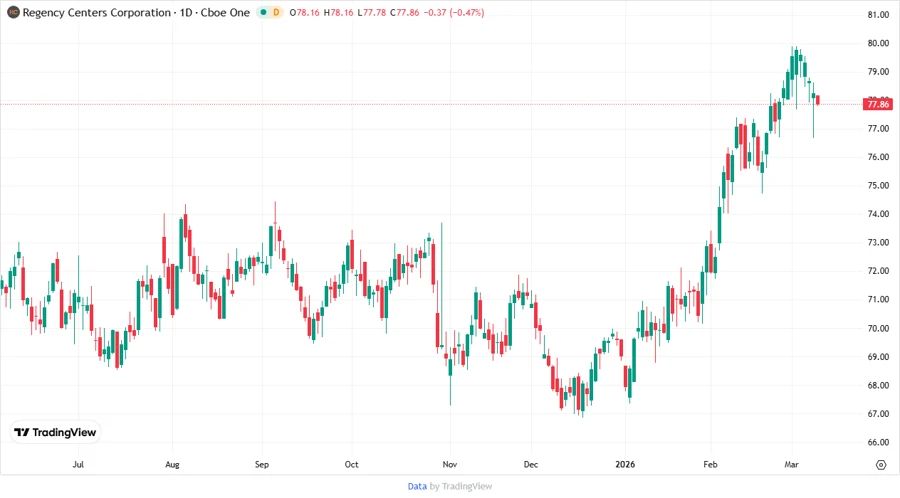This screenshot has height=498, width=900.
Task: Click the Aug label on time axis
Action: 172,464
